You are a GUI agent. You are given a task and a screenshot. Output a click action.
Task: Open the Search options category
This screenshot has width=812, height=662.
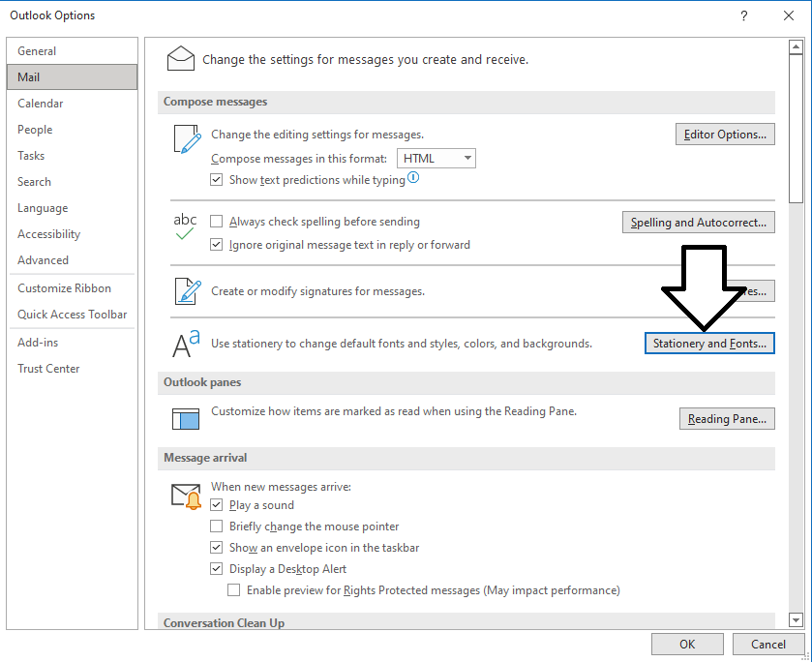pyautogui.click(x=72, y=182)
